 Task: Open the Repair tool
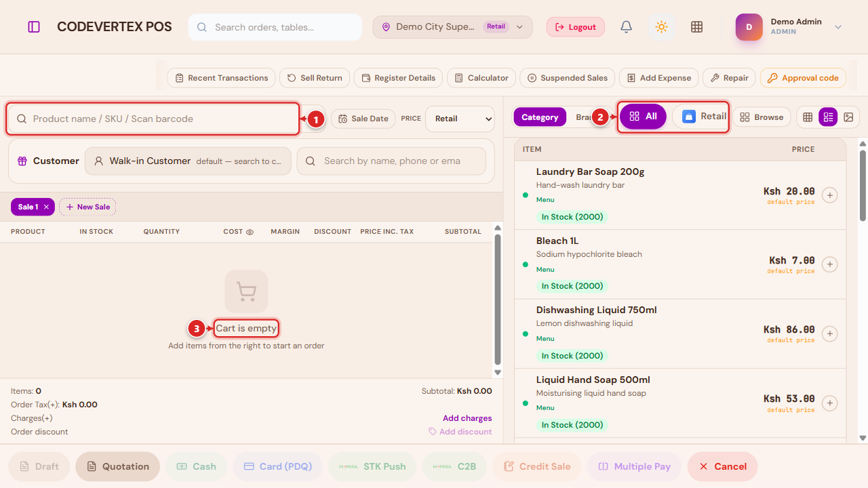729,78
